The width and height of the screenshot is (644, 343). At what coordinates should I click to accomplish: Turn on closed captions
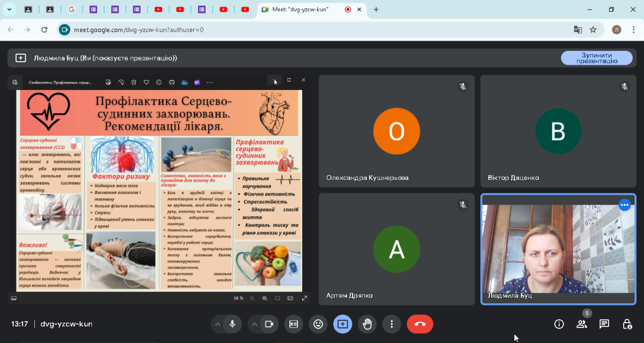tap(294, 324)
